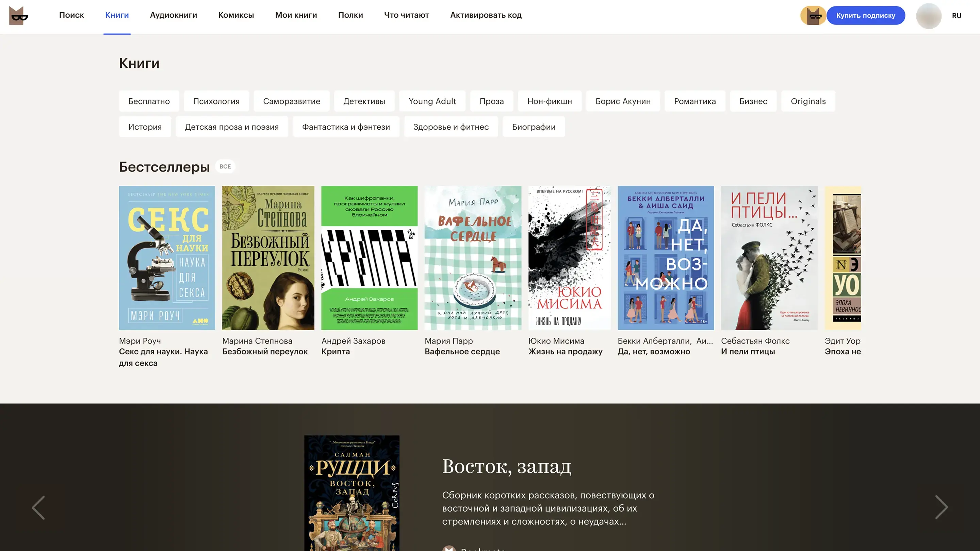Click the Bookmate cat logo
980x551 pixels.
tap(18, 16)
